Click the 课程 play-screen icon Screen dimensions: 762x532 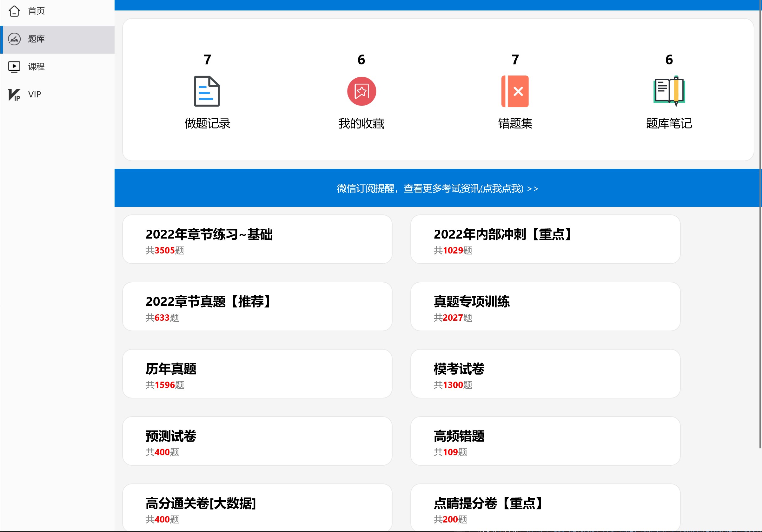pos(14,67)
